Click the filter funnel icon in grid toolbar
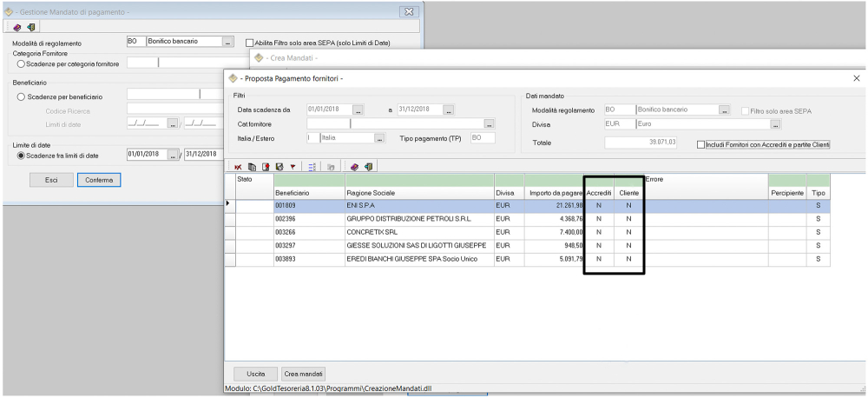The width and height of the screenshot is (868, 398). point(293,166)
